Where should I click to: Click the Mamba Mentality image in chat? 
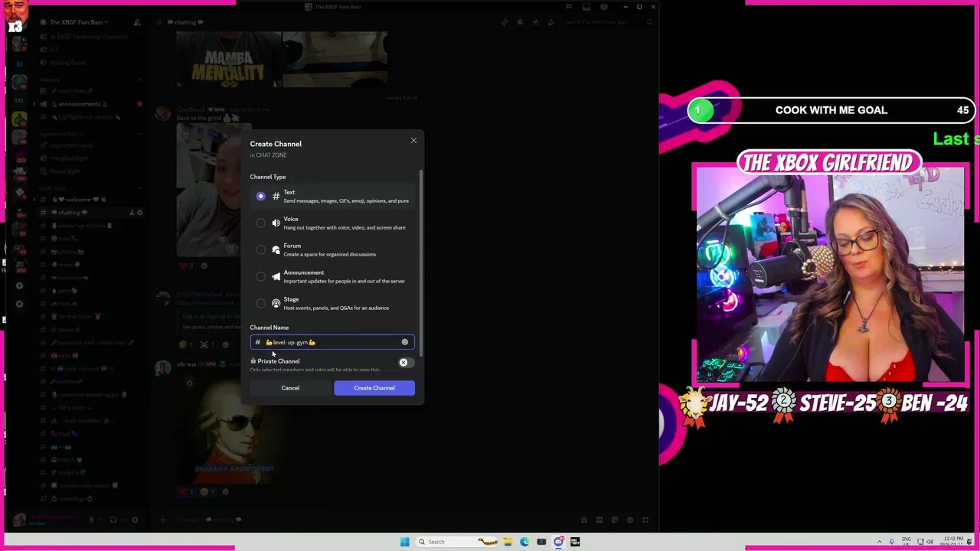coord(228,60)
